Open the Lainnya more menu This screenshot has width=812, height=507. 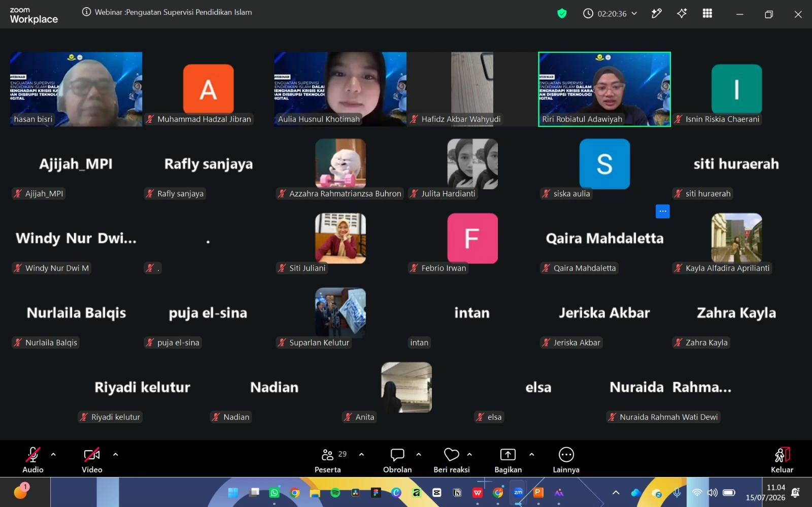tap(566, 460)
